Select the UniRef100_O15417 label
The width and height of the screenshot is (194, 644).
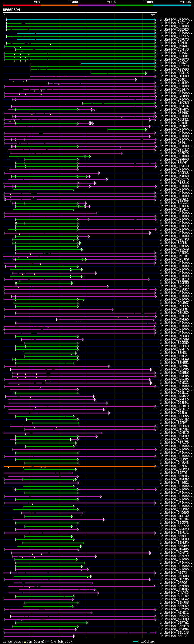pos(174,209)
